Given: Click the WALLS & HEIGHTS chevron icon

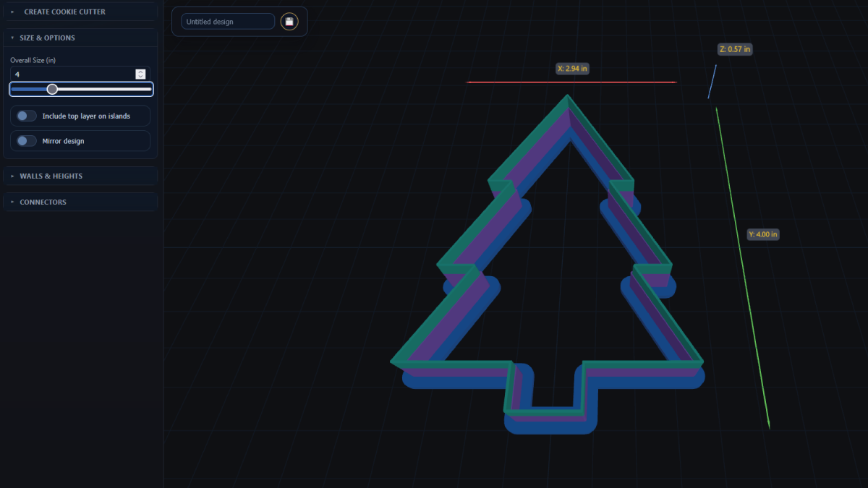Looking at the screenshot, I should (11, 176).
